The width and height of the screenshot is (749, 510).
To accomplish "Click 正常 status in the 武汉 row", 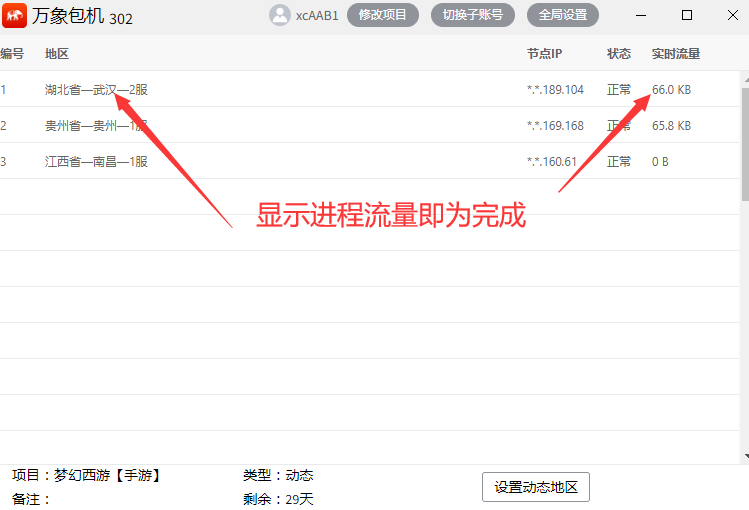I will point(619,90).
